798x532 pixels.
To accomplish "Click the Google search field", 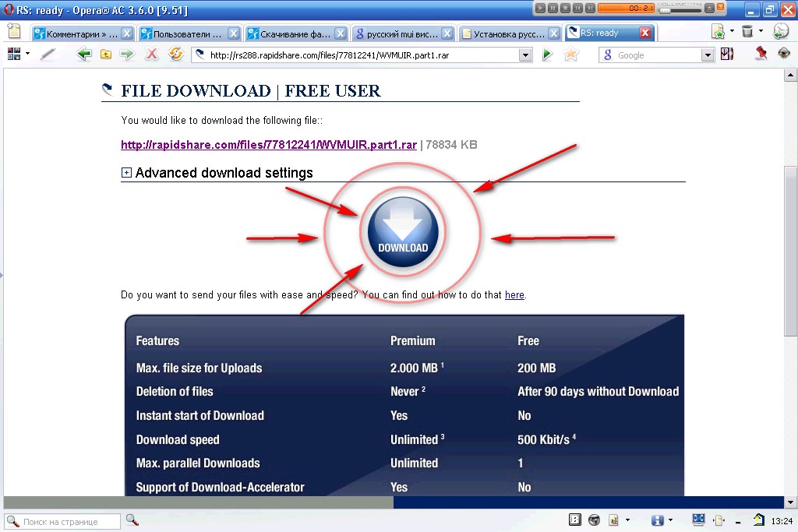I will pos(651,55).
